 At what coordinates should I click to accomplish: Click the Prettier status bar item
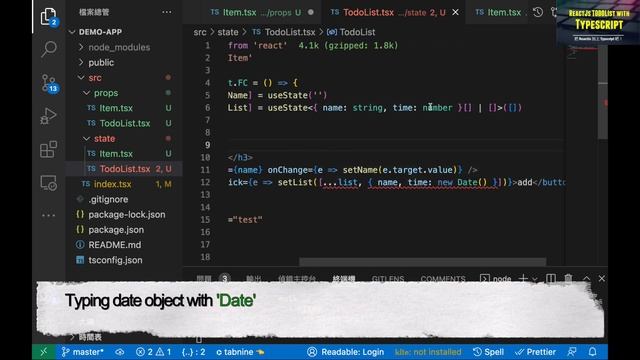pos(535,352)
